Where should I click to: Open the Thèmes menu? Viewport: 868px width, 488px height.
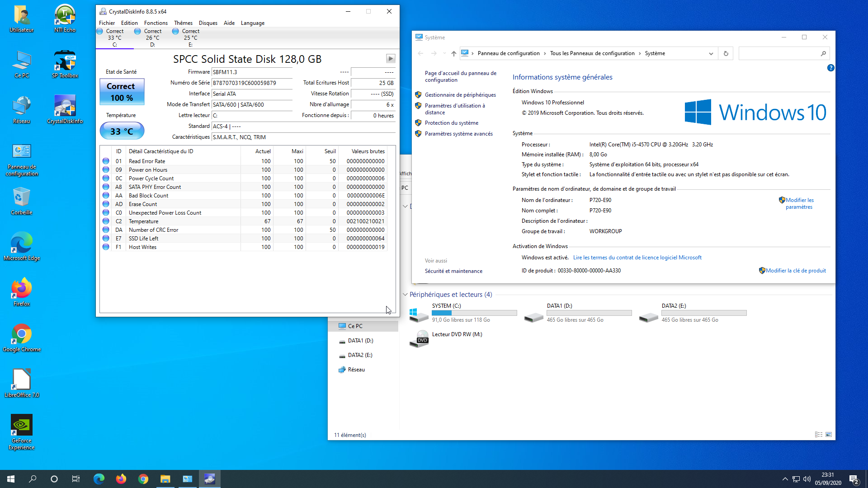pyautogui.click(x=183, y=23)
